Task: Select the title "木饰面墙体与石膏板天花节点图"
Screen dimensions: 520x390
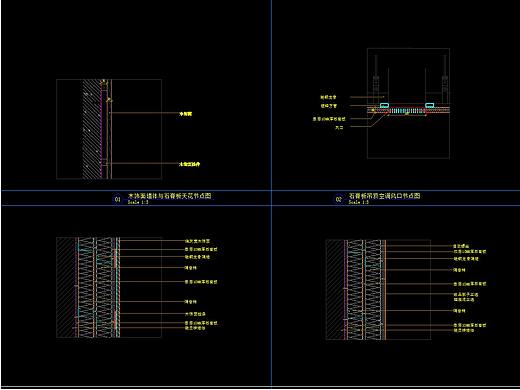Action: 169,196
